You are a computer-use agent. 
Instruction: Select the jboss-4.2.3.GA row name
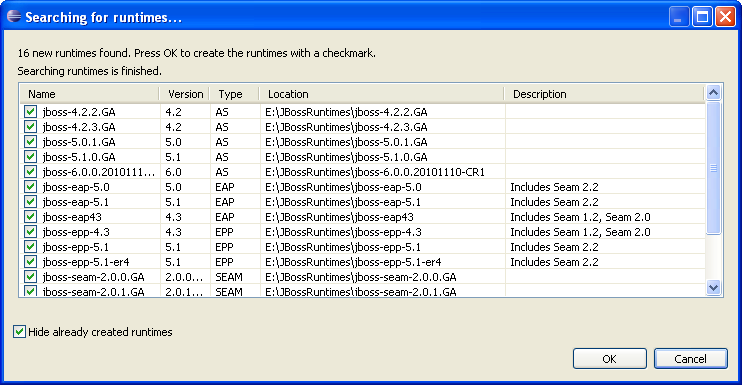pyautogui.click(x=79, y=127)
